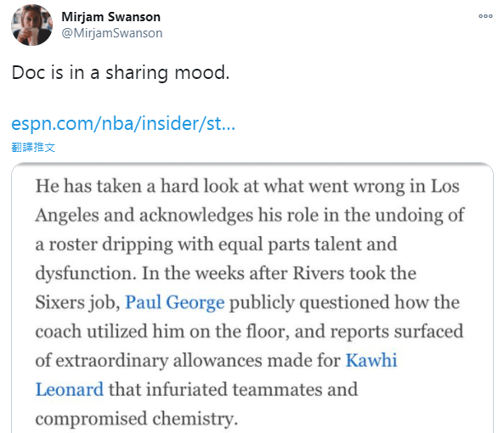
Task: Click the 翻譯推文 translate tweet link
Action: click(33, 148)
